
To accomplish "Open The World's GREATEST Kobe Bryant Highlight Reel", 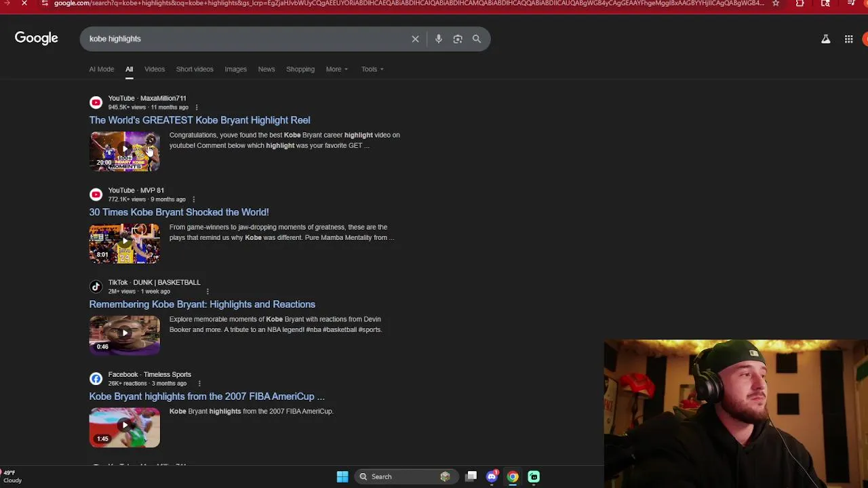I will [x=199, y=120].
